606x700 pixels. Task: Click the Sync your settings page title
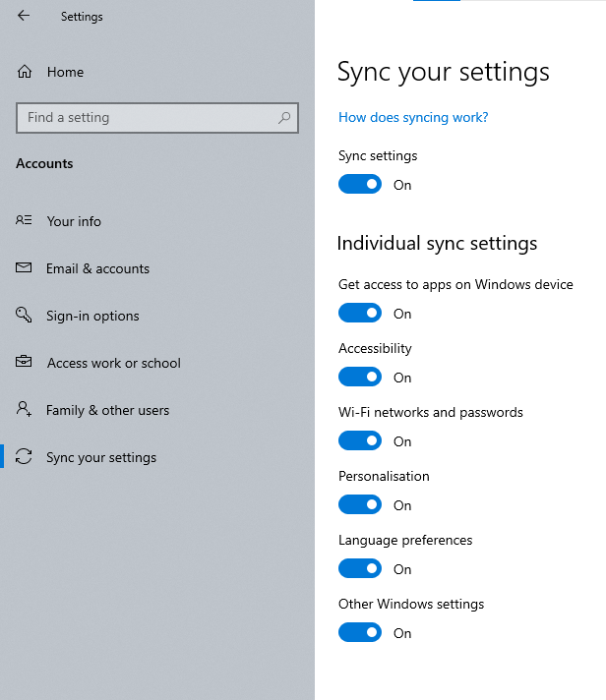[x=443, y=72]
